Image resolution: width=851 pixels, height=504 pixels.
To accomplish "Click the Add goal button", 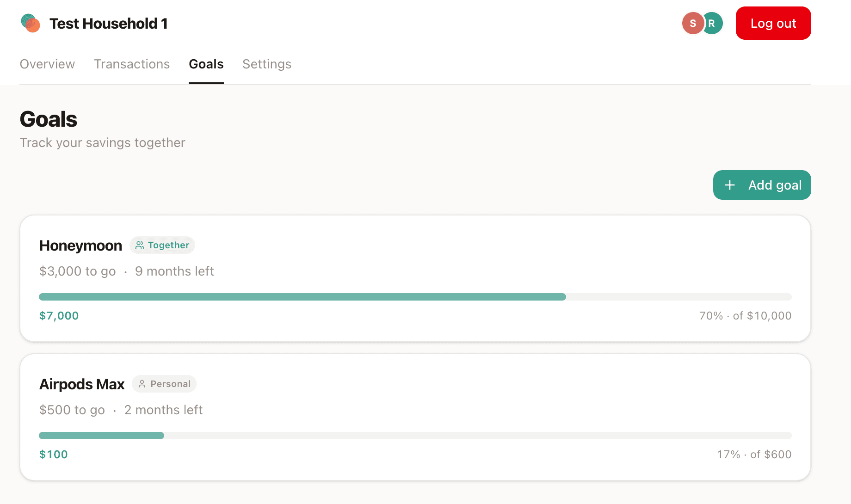I will (x=762, y=184).
